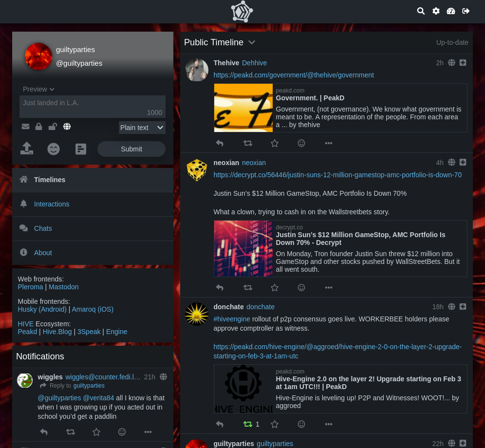Open the Engine ecosystem link

coord(116,332)
